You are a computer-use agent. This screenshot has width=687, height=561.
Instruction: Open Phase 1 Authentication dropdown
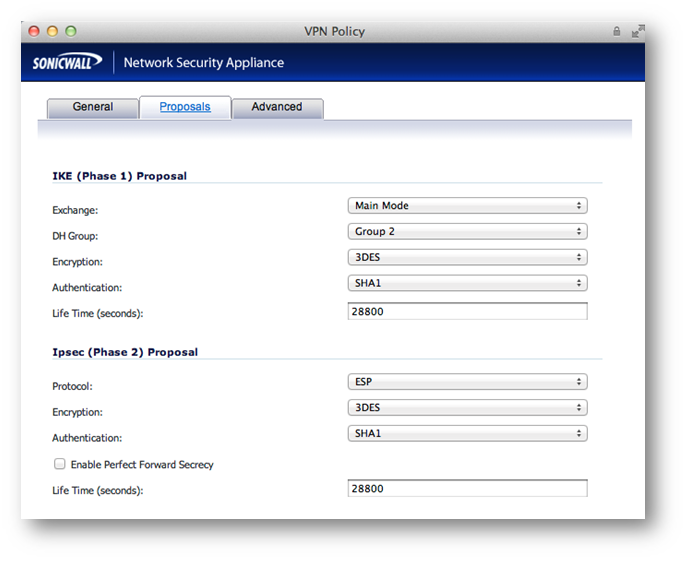coord(467,284)
